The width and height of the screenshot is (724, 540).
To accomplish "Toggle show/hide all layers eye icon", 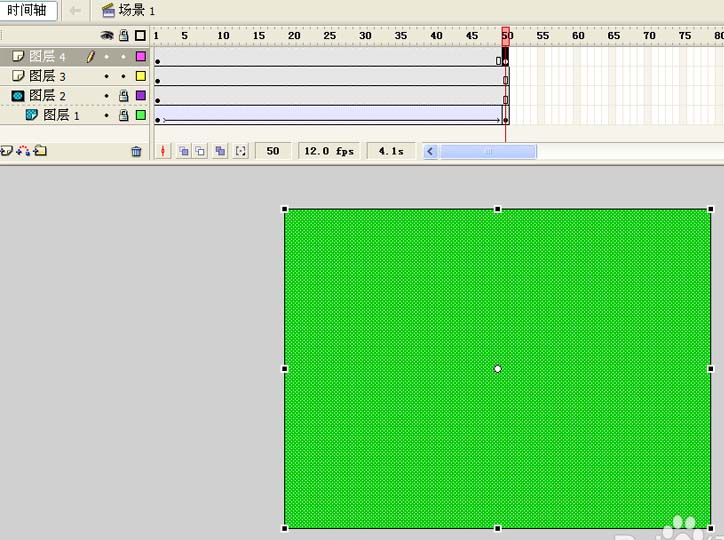I will point(107,36).
